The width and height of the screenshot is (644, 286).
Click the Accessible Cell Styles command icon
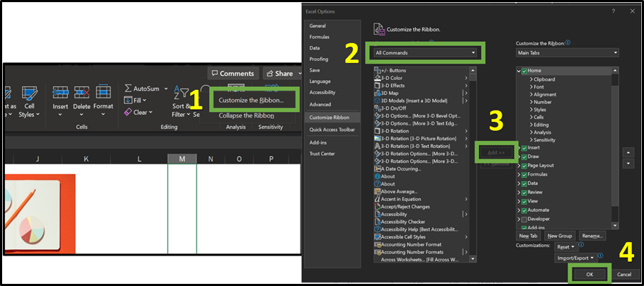tap(378, 236)
